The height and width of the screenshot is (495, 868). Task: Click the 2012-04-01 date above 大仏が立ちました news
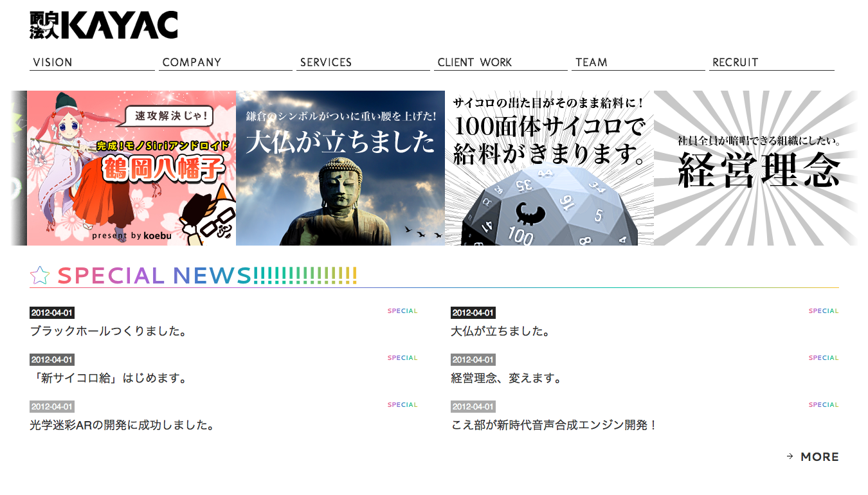coord(473,313)
